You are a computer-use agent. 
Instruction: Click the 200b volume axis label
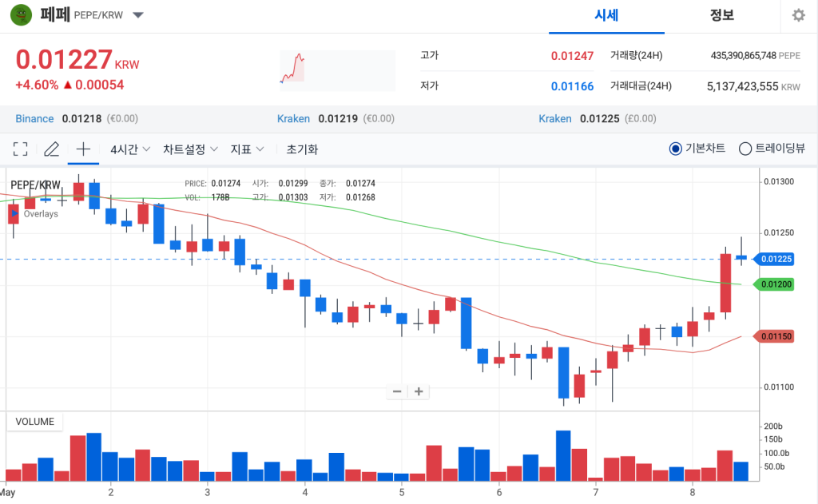point(773,427)
